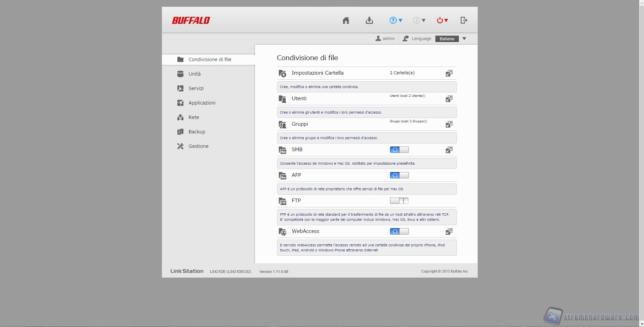This screenshot has height=327, width=644.
Task: Select Unità in the sidebar
Action: click(x=194, y=74)
